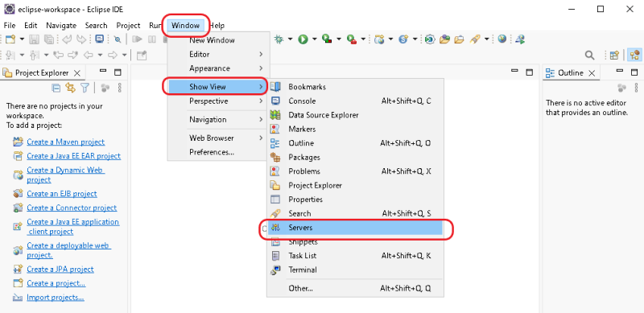Select Console in Show View submenu
644x313 pixels.
click(x=356, y=101)
